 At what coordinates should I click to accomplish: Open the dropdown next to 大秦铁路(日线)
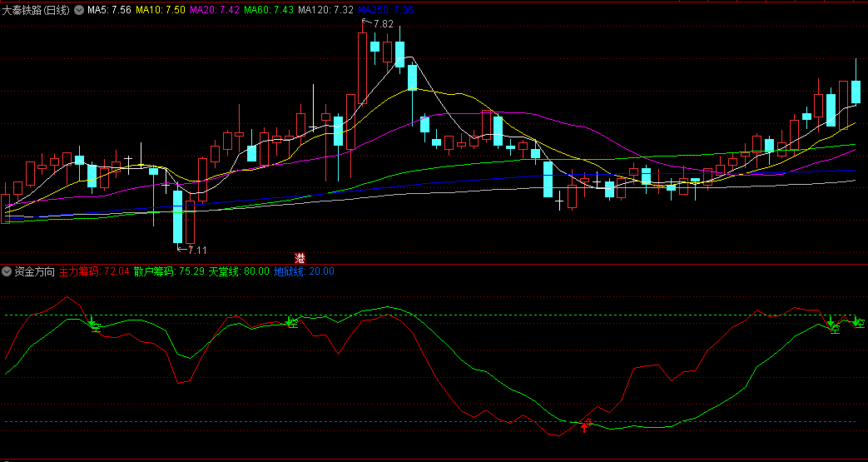click(79, 9)
